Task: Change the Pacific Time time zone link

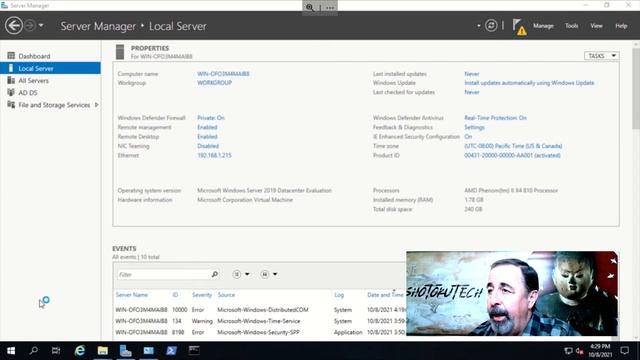Action: [x=513, y=146]
